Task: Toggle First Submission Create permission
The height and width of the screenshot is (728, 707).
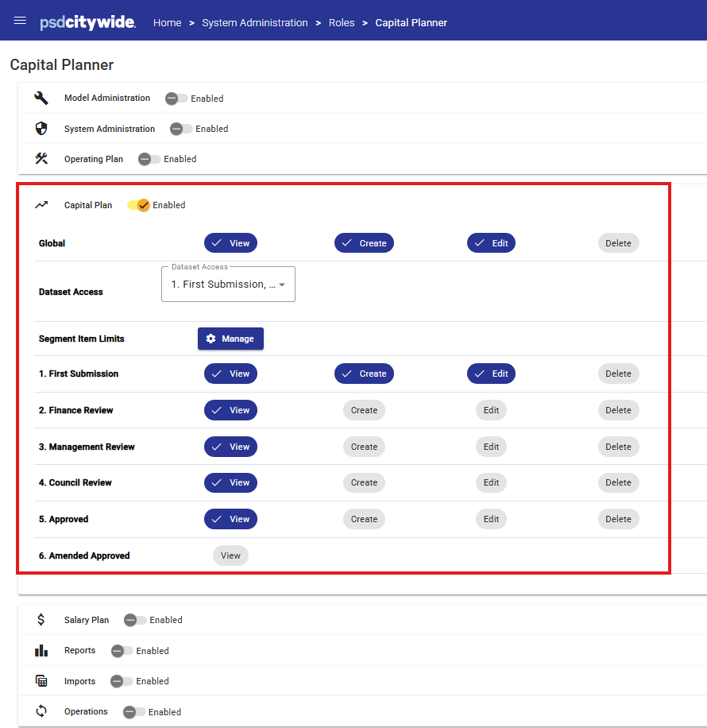Action: [x=364, y=374]
